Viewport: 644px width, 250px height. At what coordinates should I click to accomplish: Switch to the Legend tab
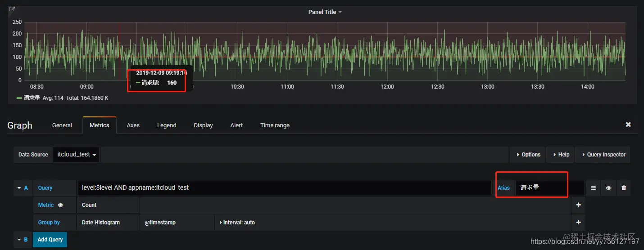tap(167, 125)
